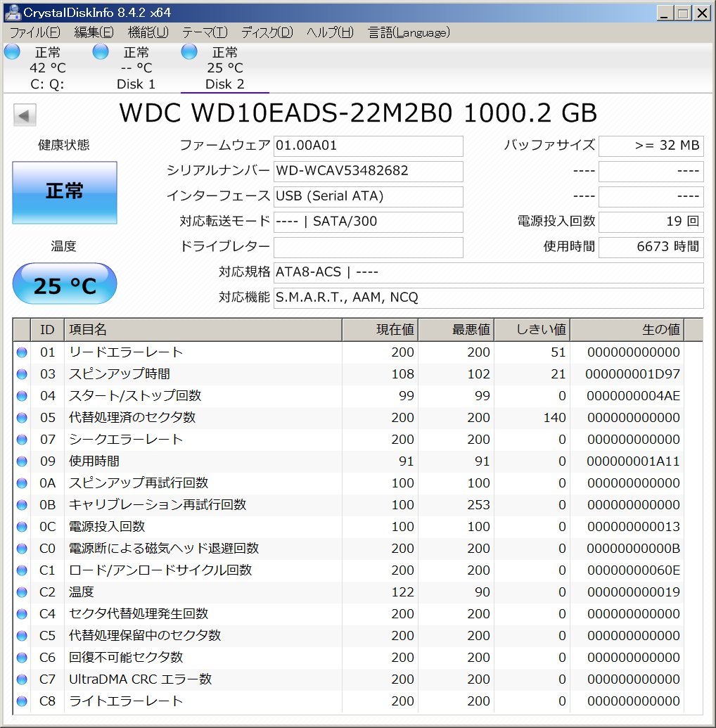Click the 最悪値 column header

point(456,330)
